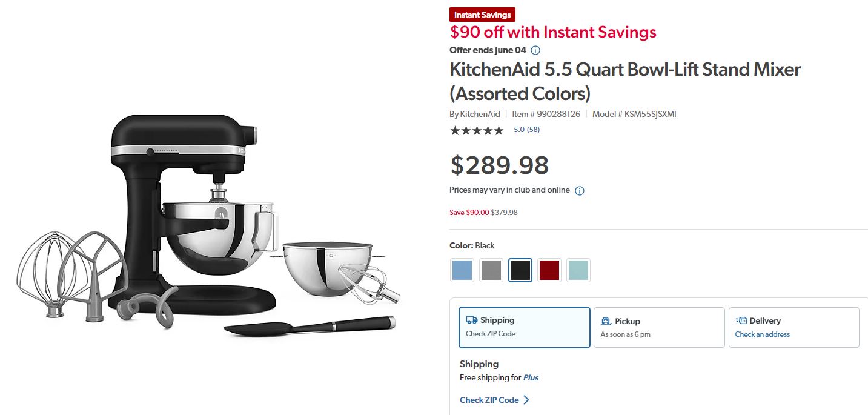Expand the Check ZIP Code section

[x=488, y=400]
